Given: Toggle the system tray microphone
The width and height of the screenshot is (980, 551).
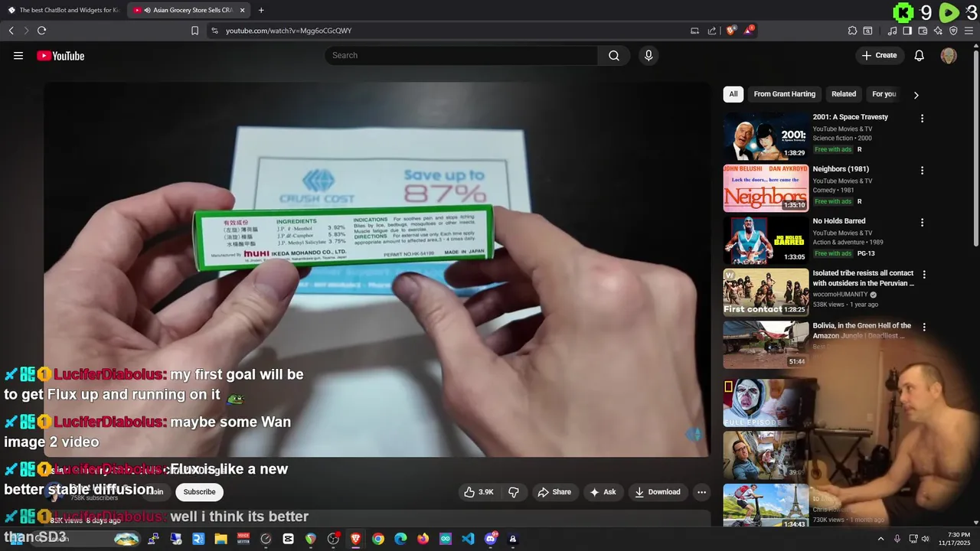Looking at the screenshot, I should [897, 539].
